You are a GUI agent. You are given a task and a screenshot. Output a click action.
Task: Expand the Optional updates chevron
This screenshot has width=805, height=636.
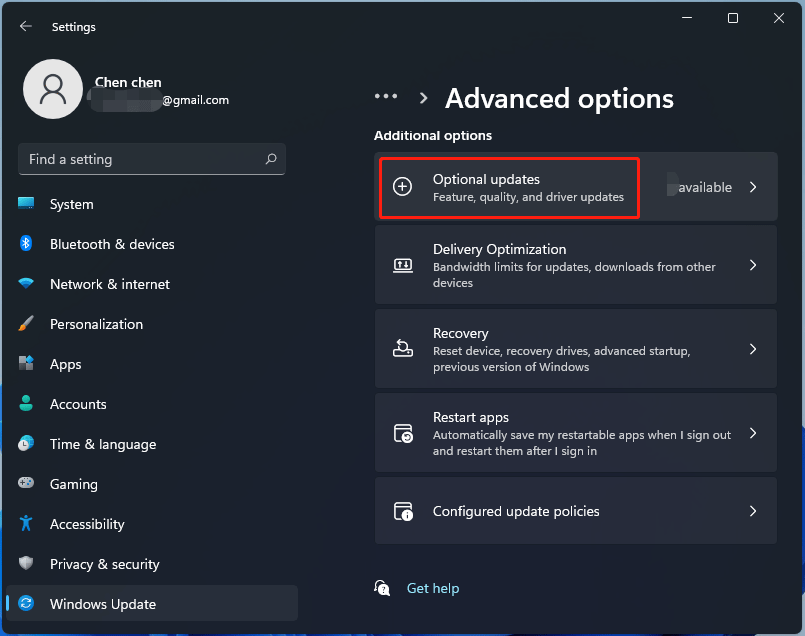753,187
